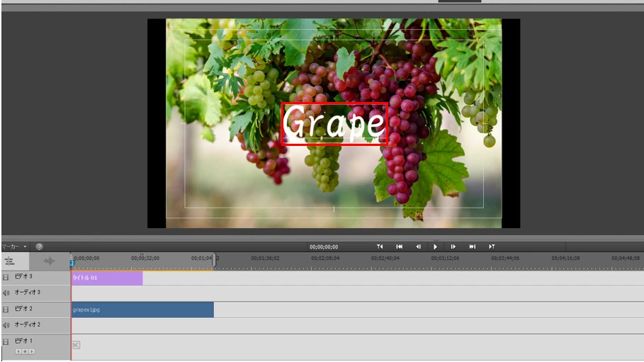Viewport: 644px width, 362px height.
Task: Click the ビデオ 1 track label
Action: 23,341
